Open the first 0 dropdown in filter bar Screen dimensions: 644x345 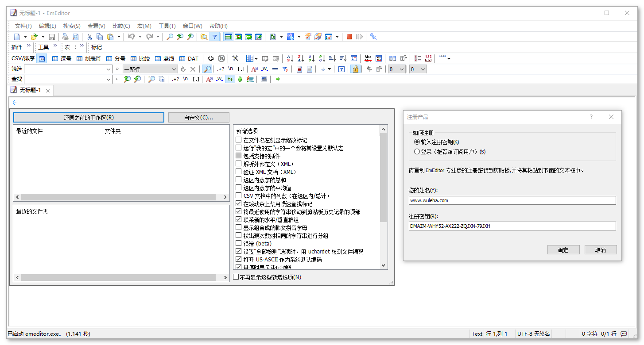[x=396, y=69]
